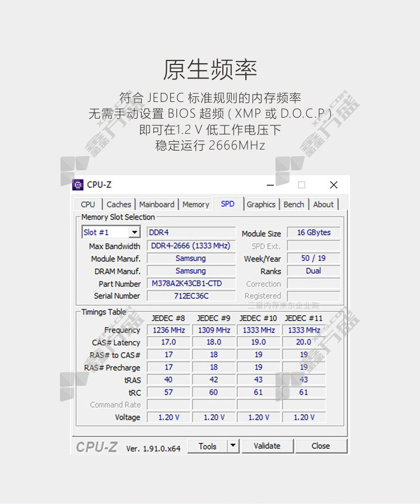
Task: Click the serial number 712EC36C
Action: pyautogui.click(x=191, y=296)
